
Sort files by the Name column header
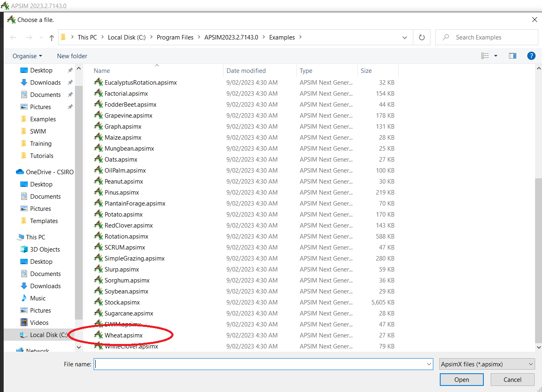click(102, 71)
